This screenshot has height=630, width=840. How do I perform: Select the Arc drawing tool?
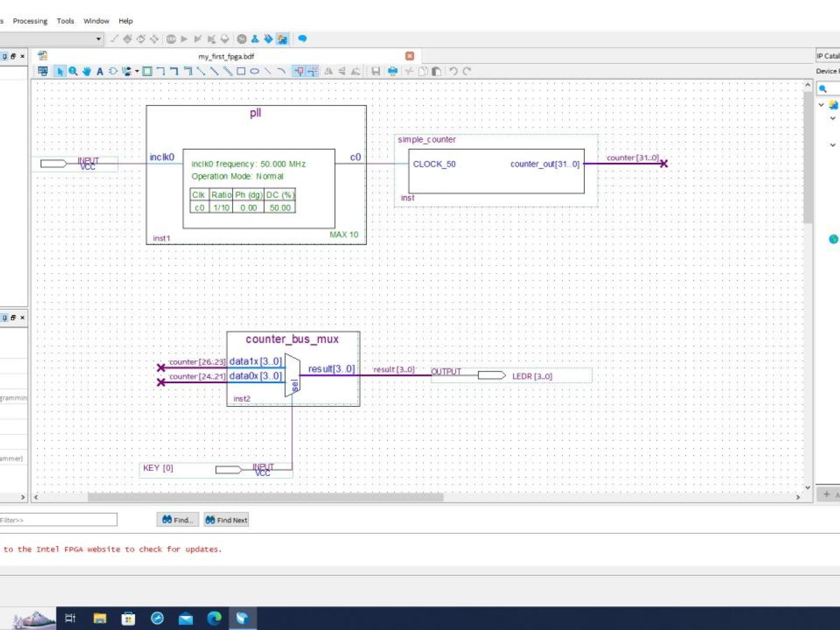[281, 71]
